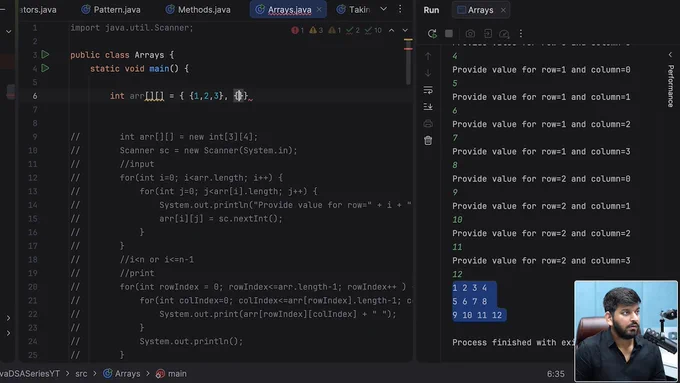The height and width of the screenshot is (383, 680).
Task: Click the 6:35 caret position indicator
Action: pos(556,373)
